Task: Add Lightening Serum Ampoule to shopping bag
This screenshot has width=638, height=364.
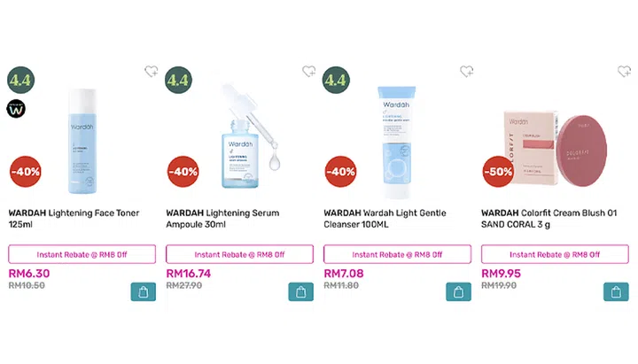Action: point(300,291)
